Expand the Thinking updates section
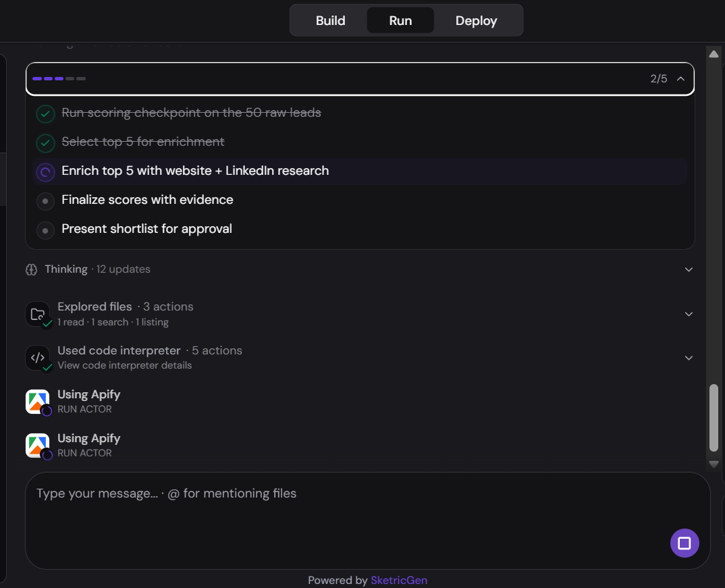 (x=689, y=269)
